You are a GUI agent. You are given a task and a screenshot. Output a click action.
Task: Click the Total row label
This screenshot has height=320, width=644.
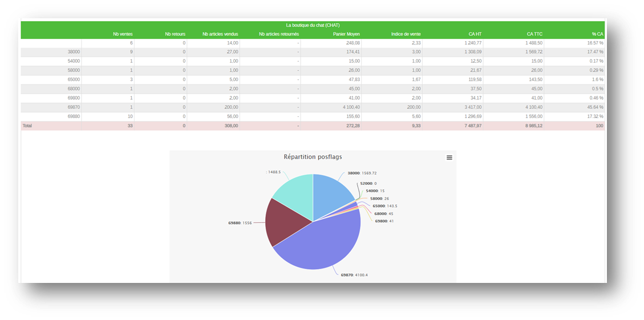[x=27, y=125]
